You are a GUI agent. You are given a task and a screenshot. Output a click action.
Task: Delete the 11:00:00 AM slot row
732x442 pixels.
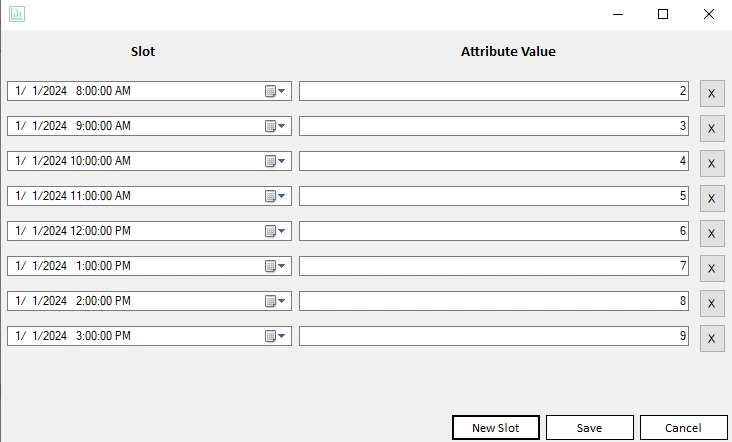click(711, 199)
